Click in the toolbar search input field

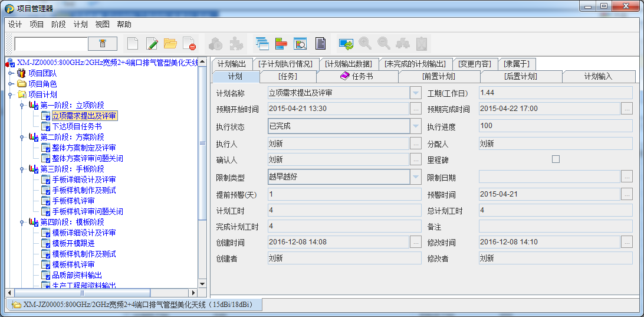click(x=51, y=44)
